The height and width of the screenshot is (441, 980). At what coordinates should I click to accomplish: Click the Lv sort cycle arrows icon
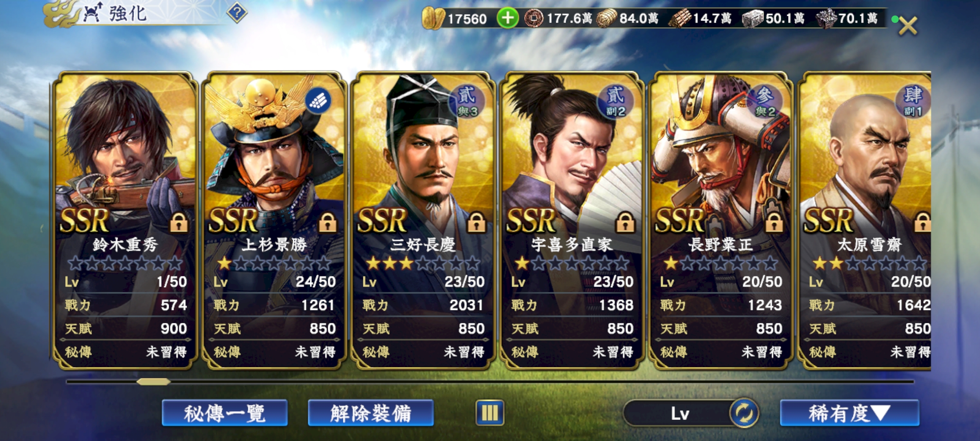[x=744, y=413]
